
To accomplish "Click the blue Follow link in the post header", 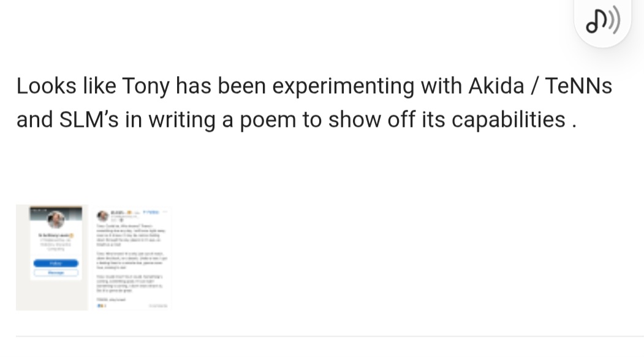I will pyautogui.click(x=151, y=212).
